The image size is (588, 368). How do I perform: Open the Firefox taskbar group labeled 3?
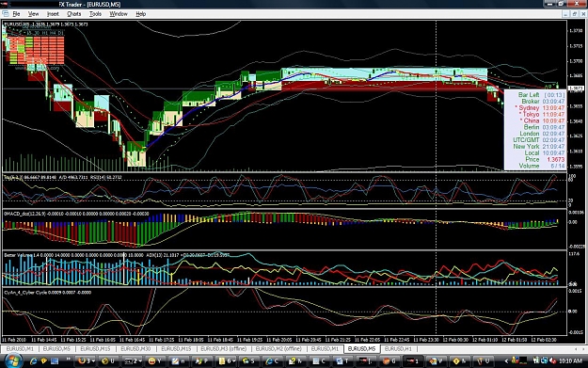point(86,360)
